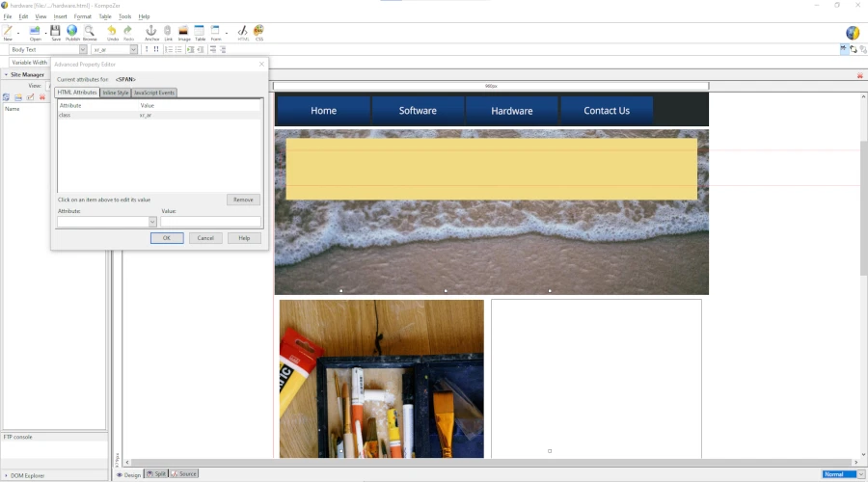Switch to the Inline Style tab

pyautogui.click(x=116, y=93)
